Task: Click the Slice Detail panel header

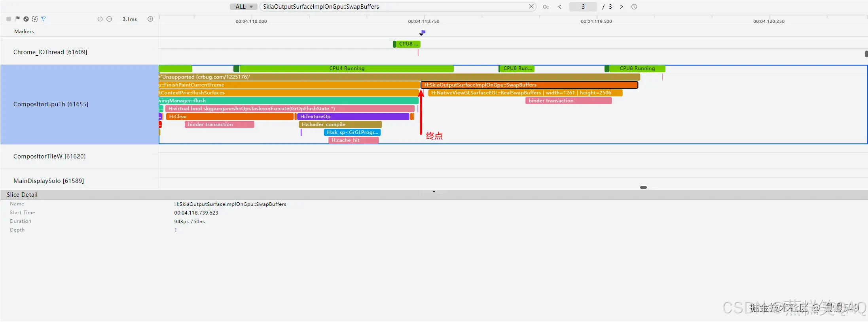Action: [434, 195]
